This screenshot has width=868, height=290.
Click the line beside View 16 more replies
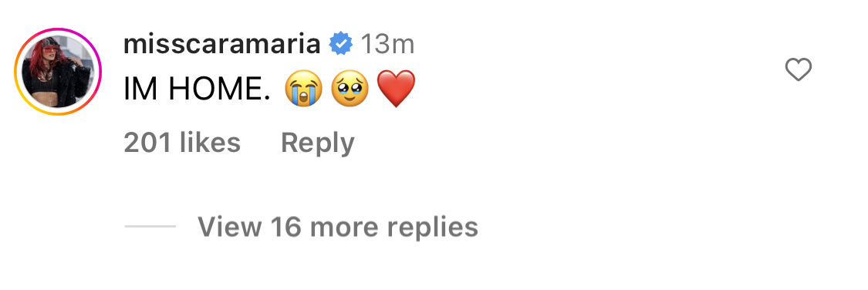click(x=150, y=226)
